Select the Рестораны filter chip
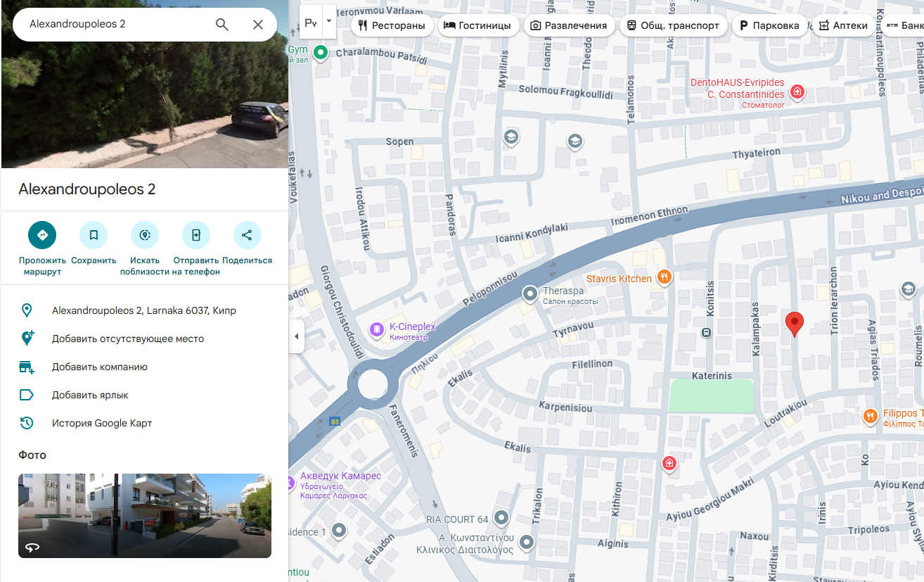The height and width of the screenshot is (582, 924). pyautogui.click(x=392, y=26)
